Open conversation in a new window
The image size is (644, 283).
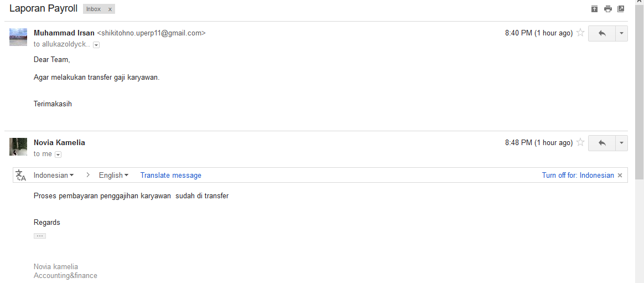point(621,9)
